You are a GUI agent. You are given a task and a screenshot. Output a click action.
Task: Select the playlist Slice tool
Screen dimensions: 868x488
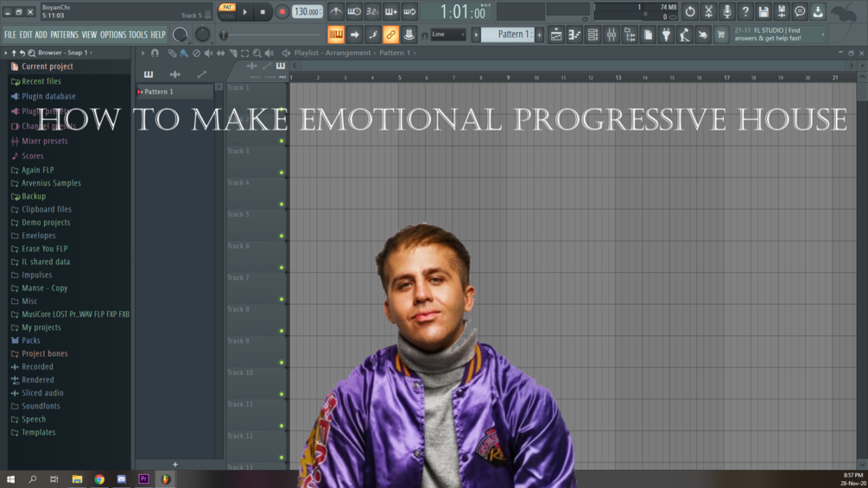[x=232, y=53]
